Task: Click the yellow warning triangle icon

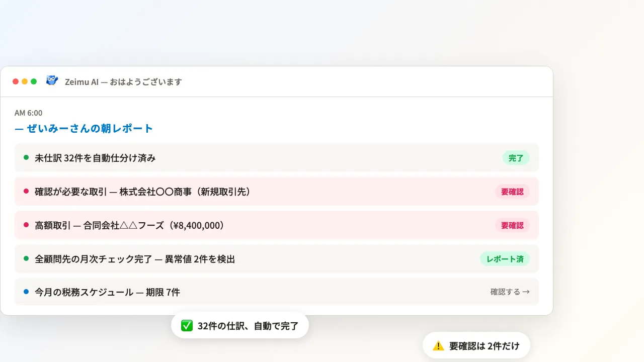Action: click(x=438, y=345)
